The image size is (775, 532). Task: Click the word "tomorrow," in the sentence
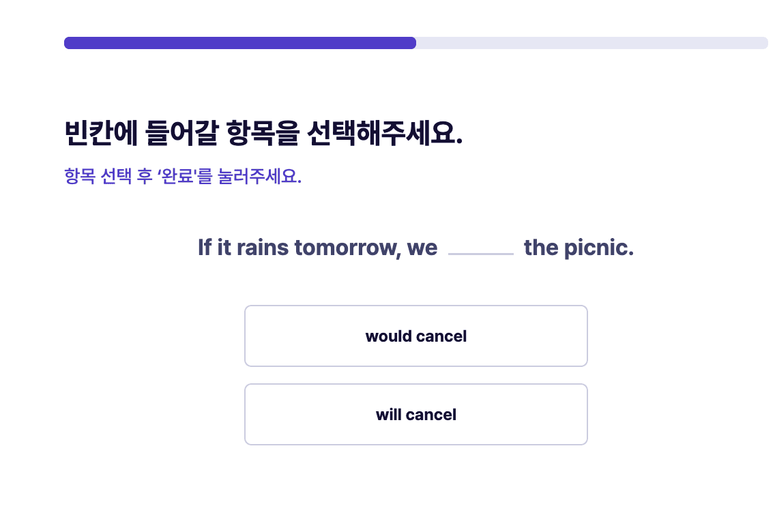(347, 248)
